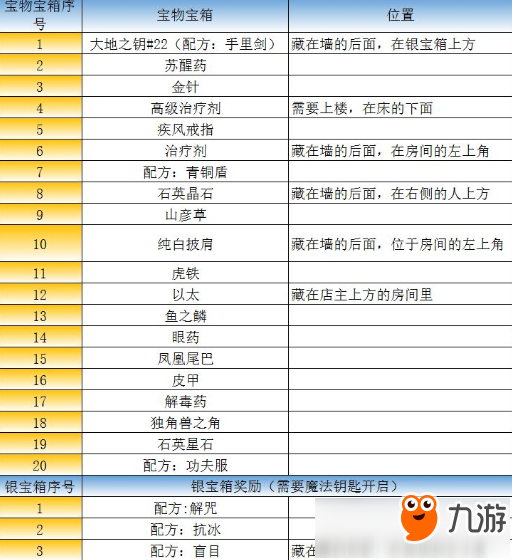Image resolution: width=512 pixels, height=560 pixels.
Task: Click the '苏醒药' item cell
Action: coord(185,66)
